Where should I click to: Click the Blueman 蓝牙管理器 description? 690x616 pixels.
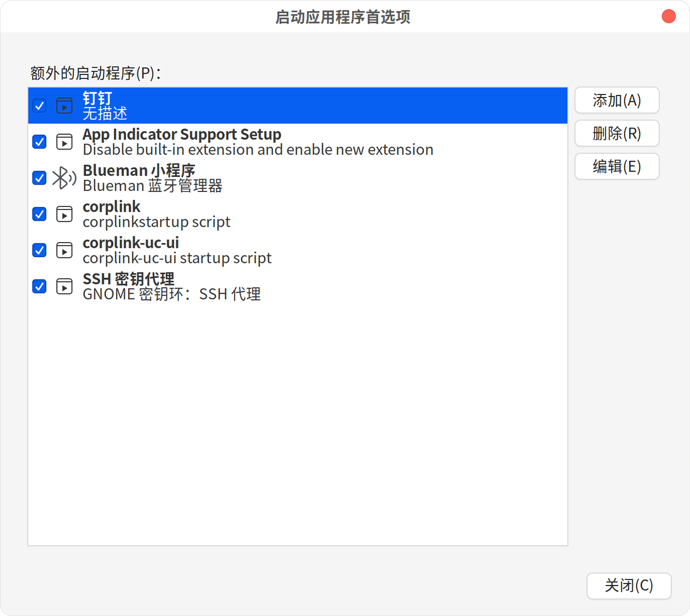153,186
